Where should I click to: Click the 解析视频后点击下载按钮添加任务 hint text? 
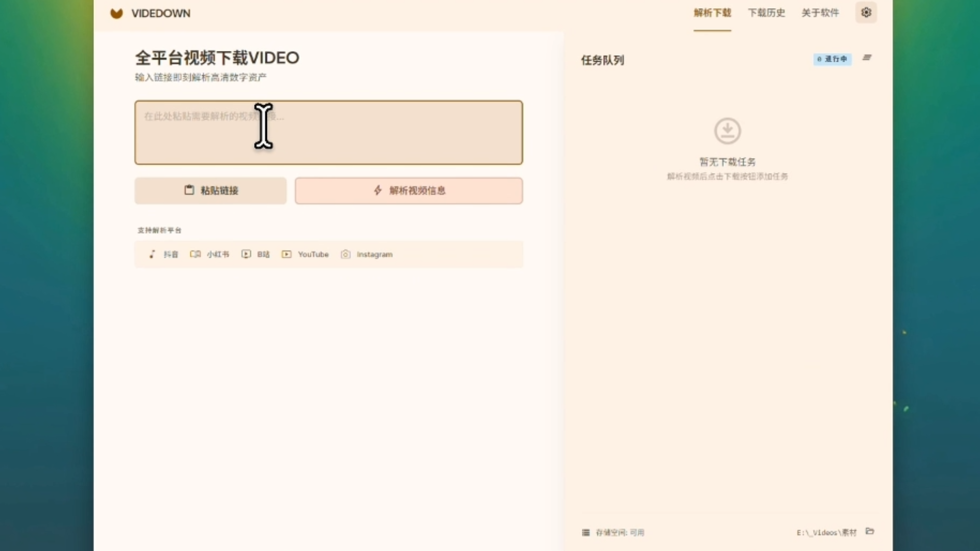click(x=727, y=177)
